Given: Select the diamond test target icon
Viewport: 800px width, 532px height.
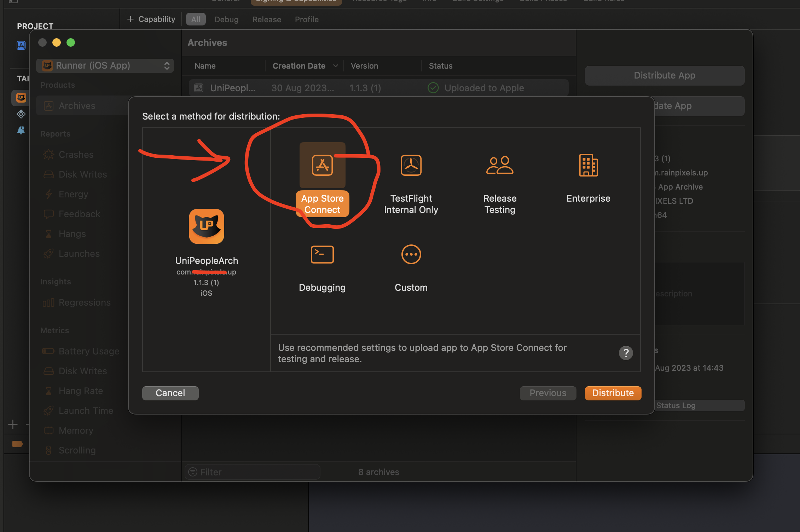Looking at the screenshot, I should pyautogui.click(x=21, y=114).
